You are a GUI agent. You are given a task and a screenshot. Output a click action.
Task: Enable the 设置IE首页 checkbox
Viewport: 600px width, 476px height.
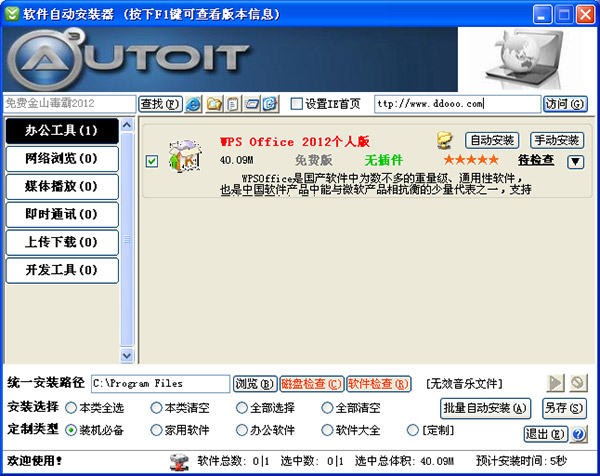click(297, 104)
